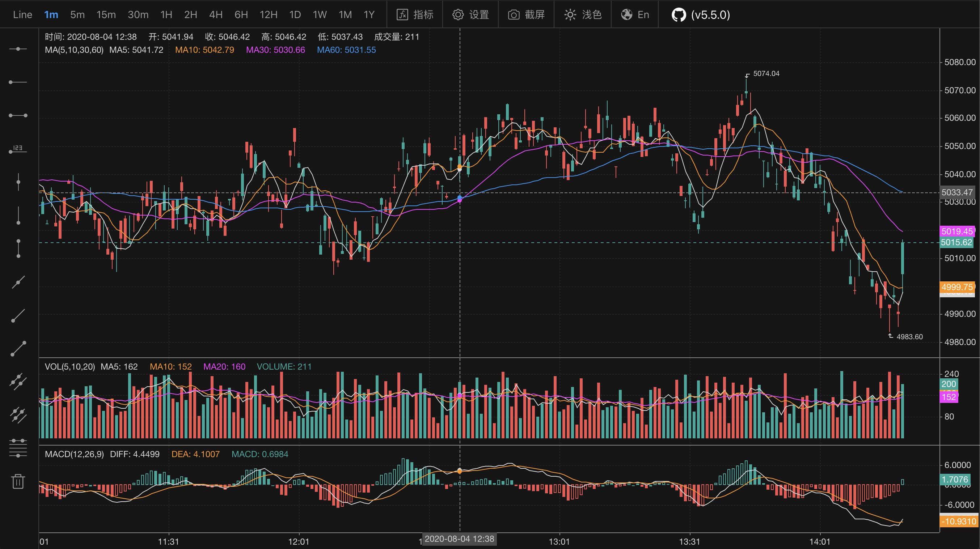Select the vertical straight line tool
Viewport: 980px width, 549px height.
pyautogui.click(x=18, y=182)
